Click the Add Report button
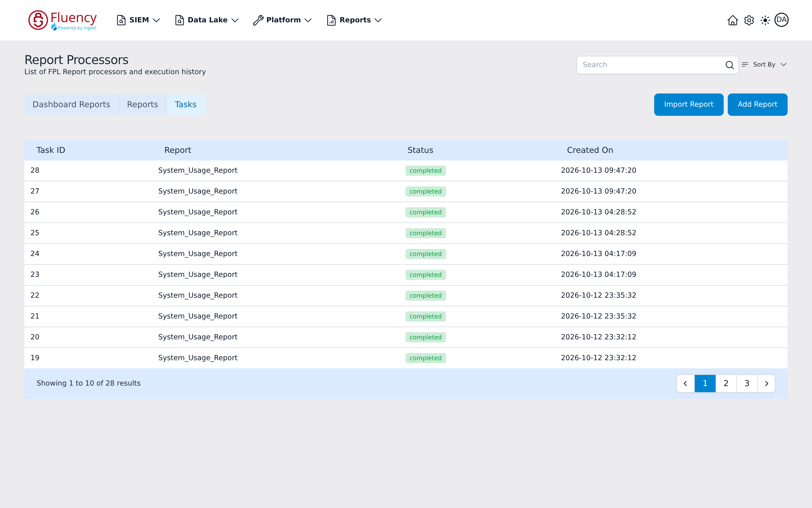812x508 pixels. click(757, 104)
